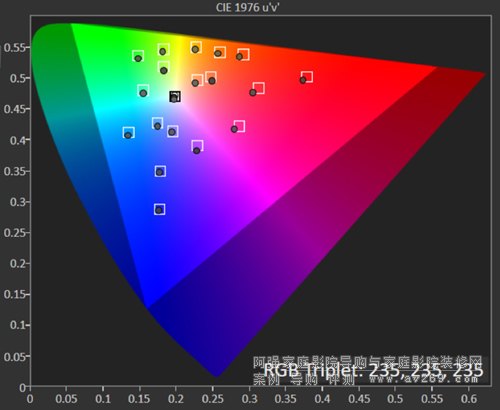Image resolution: width=500 pixels, height=410 pixels.
Task: Click the 0.55 label on the vertical axis
Action: (x=14, y=48)
